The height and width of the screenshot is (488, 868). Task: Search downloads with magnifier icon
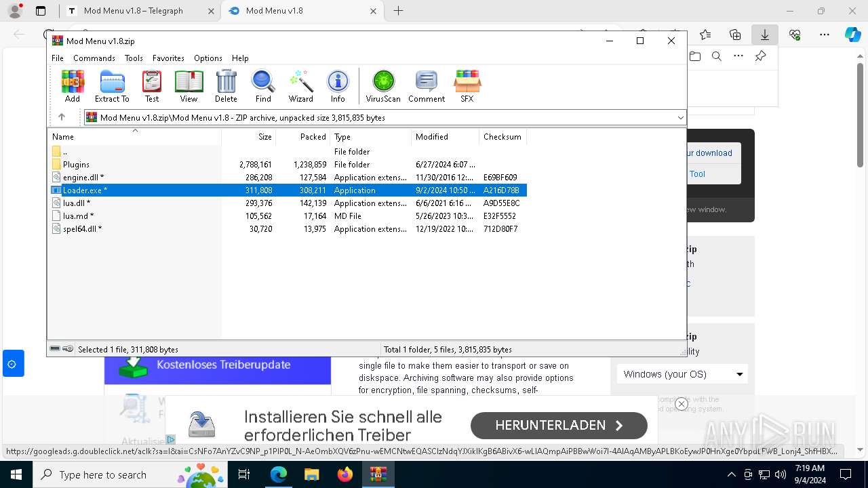[717, 56]
